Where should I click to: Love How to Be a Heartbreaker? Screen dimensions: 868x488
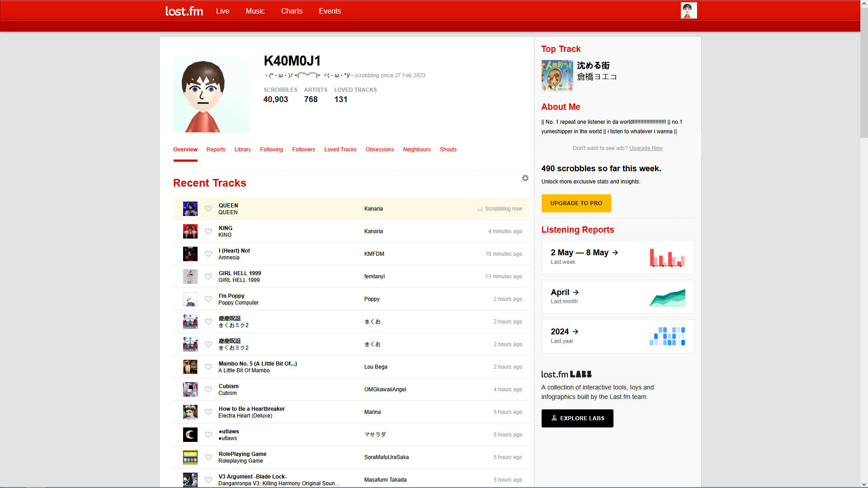coord(208,412)
